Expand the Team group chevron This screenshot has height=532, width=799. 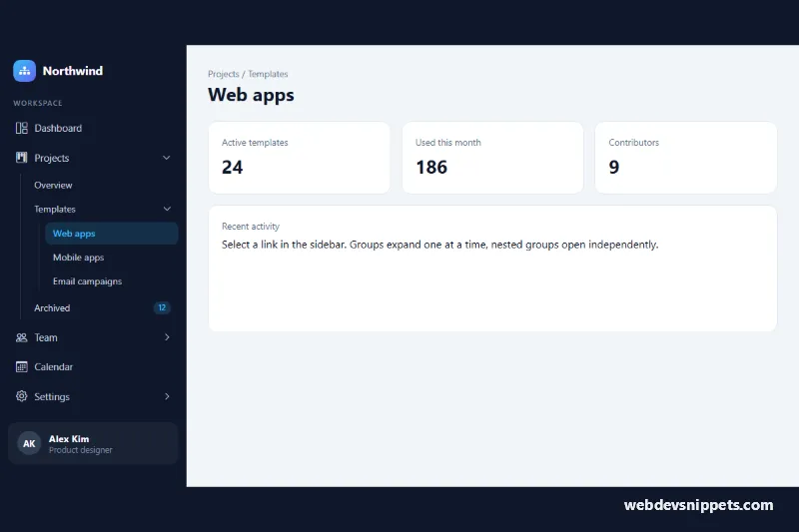click(167, 337)
